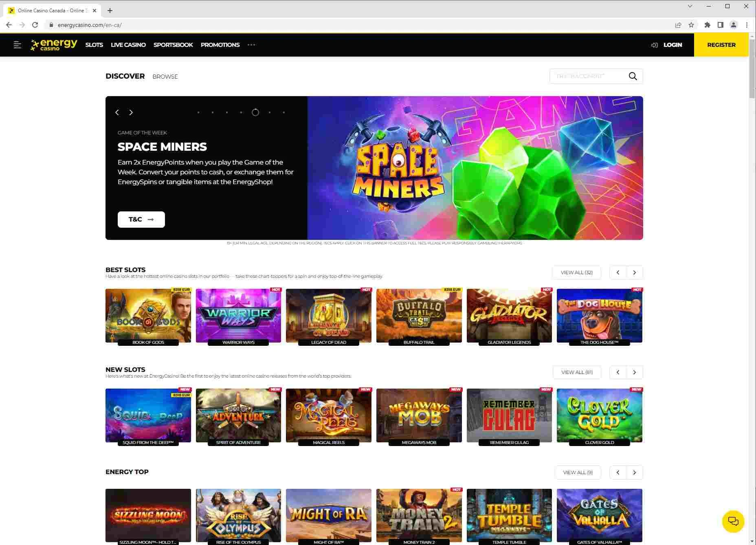The height and width of the screenshot is (545, 756).
Task: Select the first banner slide dot
Action: coord(198,112)
